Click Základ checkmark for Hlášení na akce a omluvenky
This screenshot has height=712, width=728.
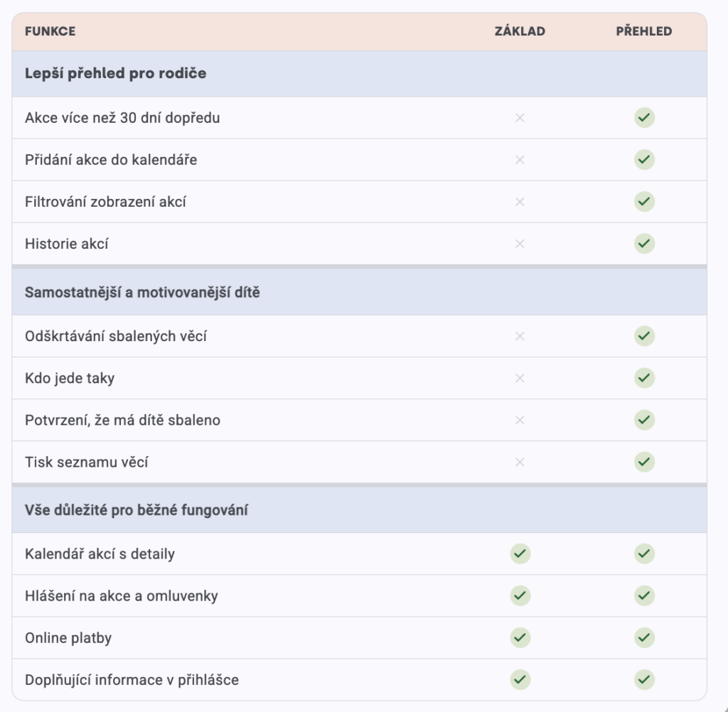520,595
